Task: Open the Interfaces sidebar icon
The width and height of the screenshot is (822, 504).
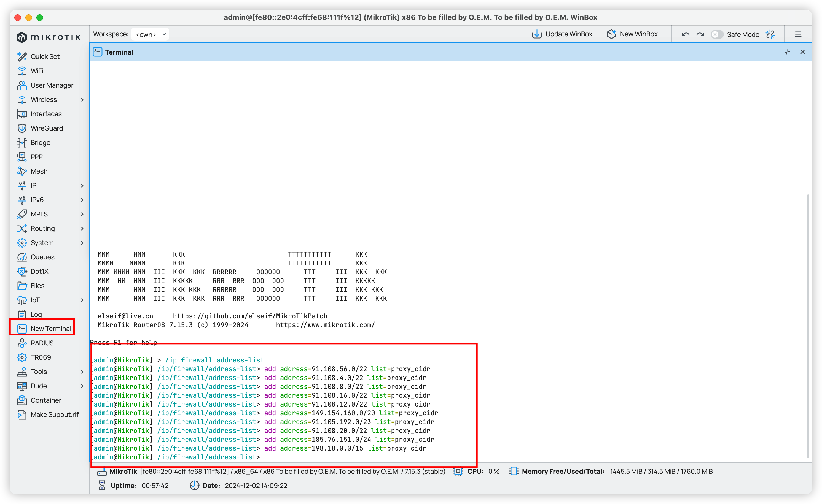Action: 22,114
